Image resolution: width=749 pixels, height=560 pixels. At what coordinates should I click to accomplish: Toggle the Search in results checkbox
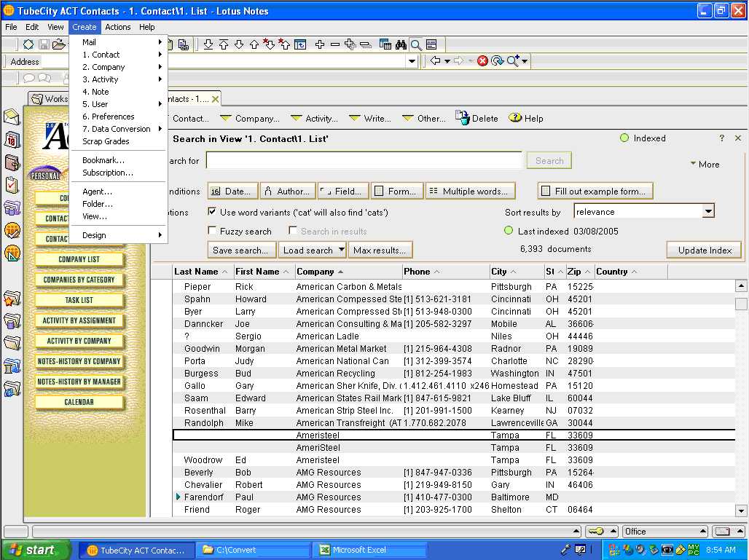pos(292,231)
